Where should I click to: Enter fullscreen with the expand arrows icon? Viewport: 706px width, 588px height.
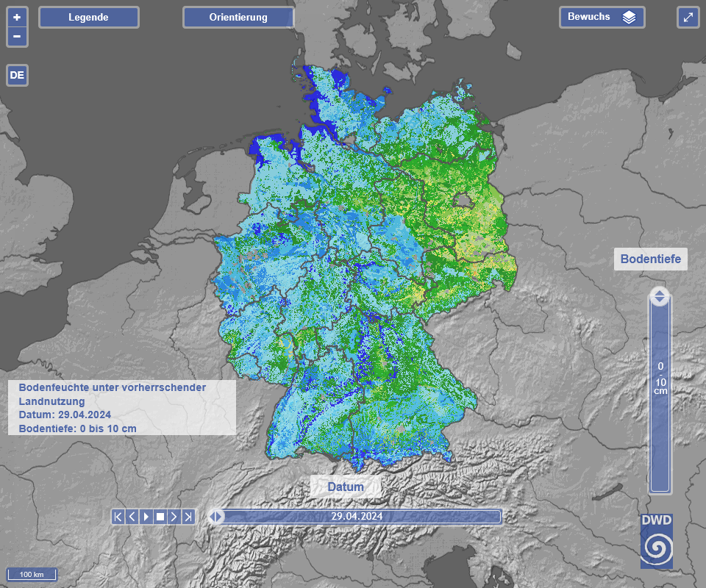click(x=688, y=18)
